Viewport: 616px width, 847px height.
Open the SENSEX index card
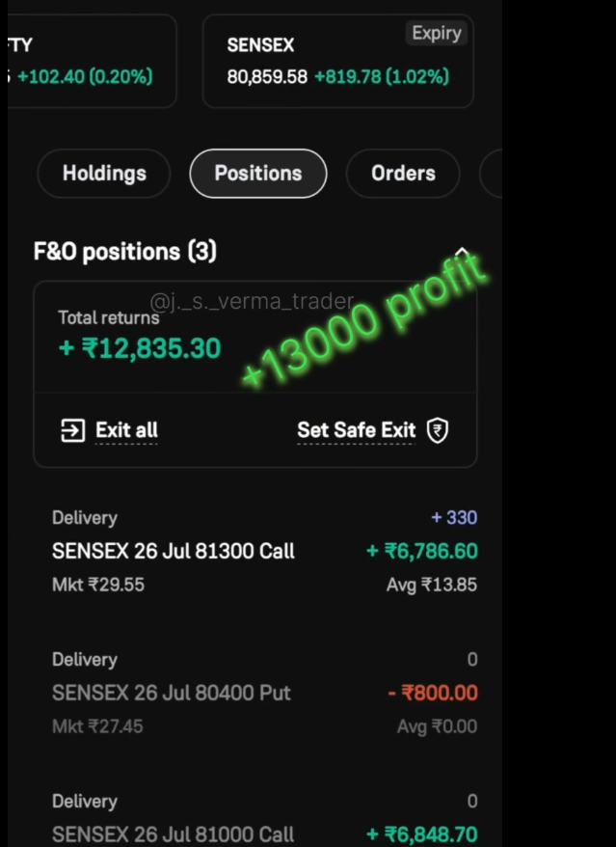(338, 61)
